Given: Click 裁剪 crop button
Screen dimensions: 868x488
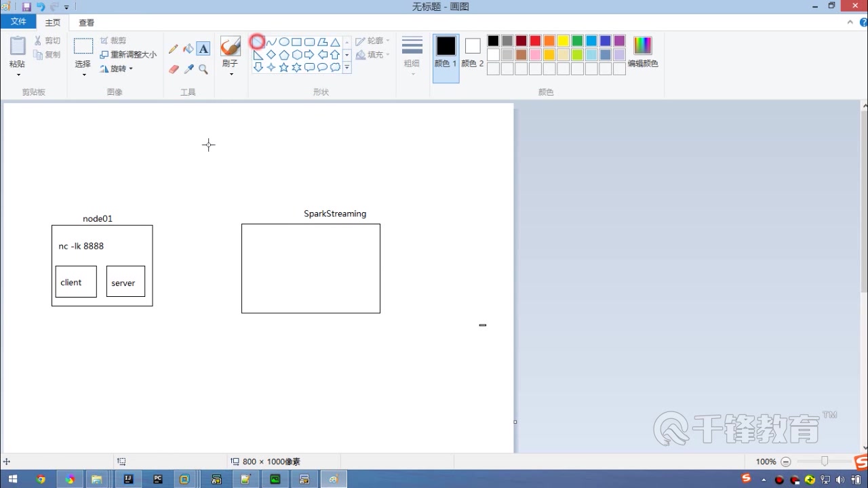Looking at the screenshot, I should (113, 41).
